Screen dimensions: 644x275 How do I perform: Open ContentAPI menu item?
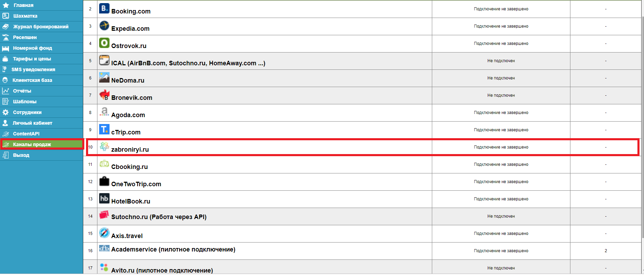(26, 134)
